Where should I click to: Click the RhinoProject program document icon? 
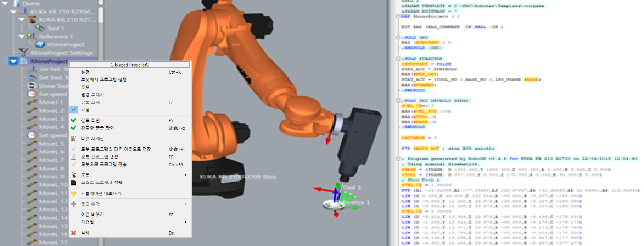tap(24, 61)
